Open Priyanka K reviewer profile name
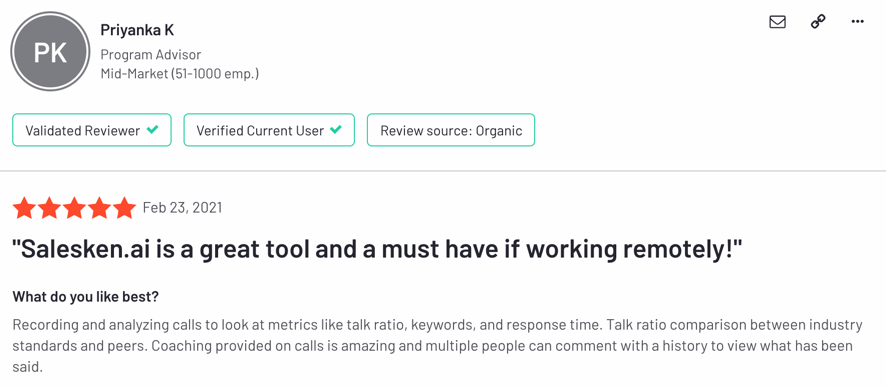The width and height of the screenshot is (886, 388). [137, 30]
